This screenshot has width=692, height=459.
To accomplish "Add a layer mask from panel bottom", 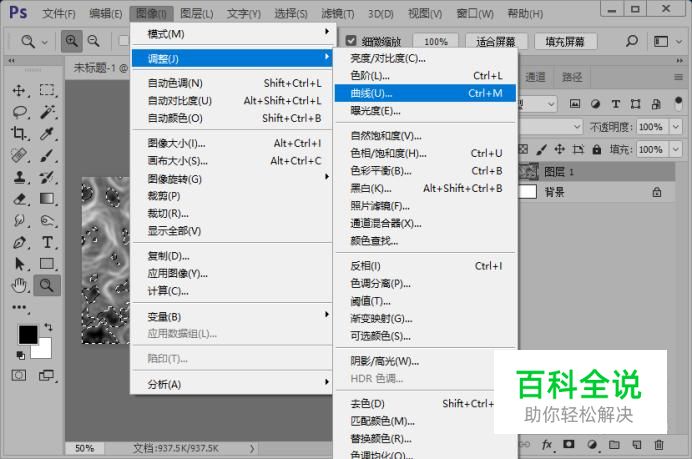I will point(569,444).
